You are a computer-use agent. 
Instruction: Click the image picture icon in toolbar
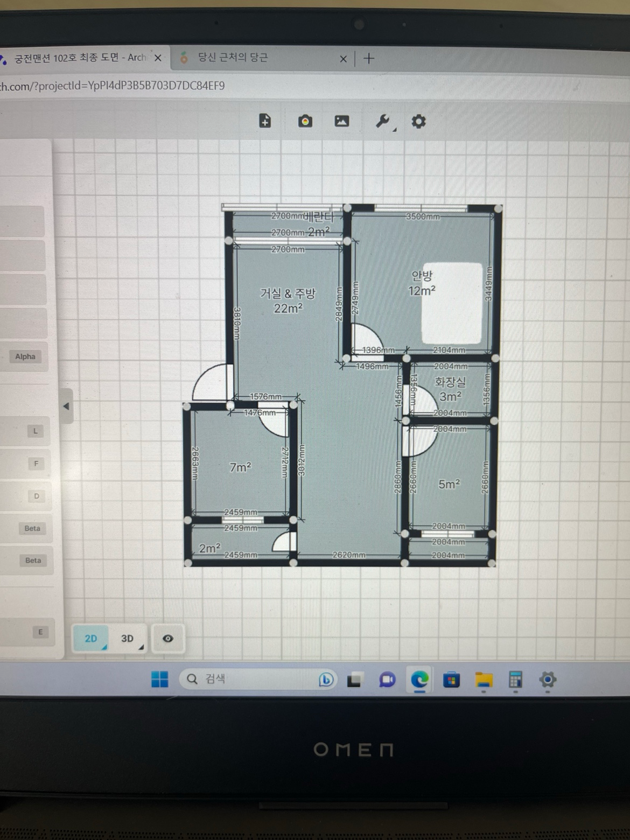click(342, 121)
